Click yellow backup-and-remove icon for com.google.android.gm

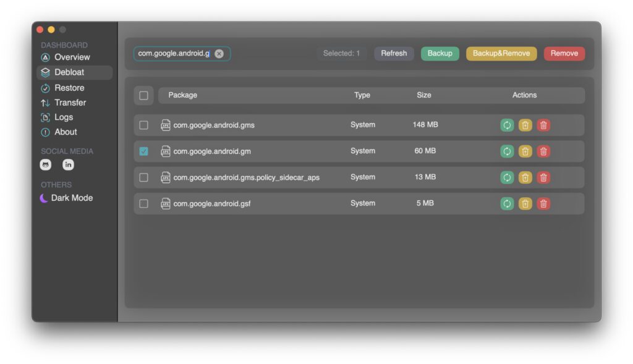525,151
